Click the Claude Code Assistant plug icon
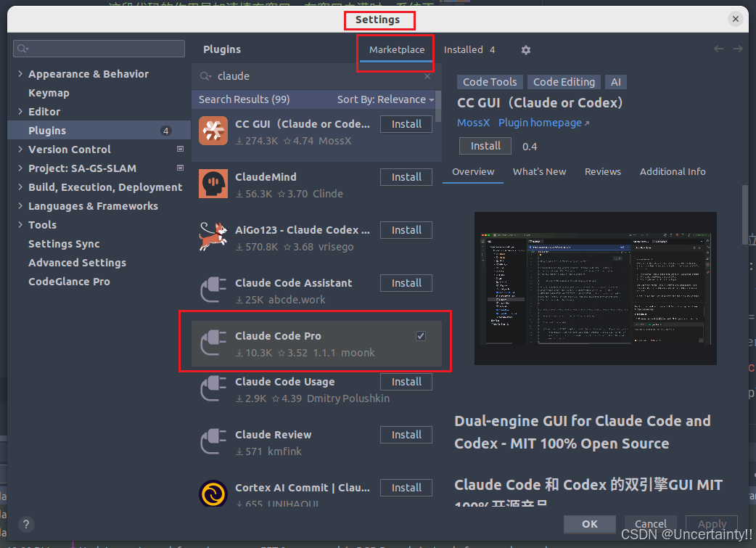Image resolution: width=756 pixels, height=548 pixels. tap(213, 290)
